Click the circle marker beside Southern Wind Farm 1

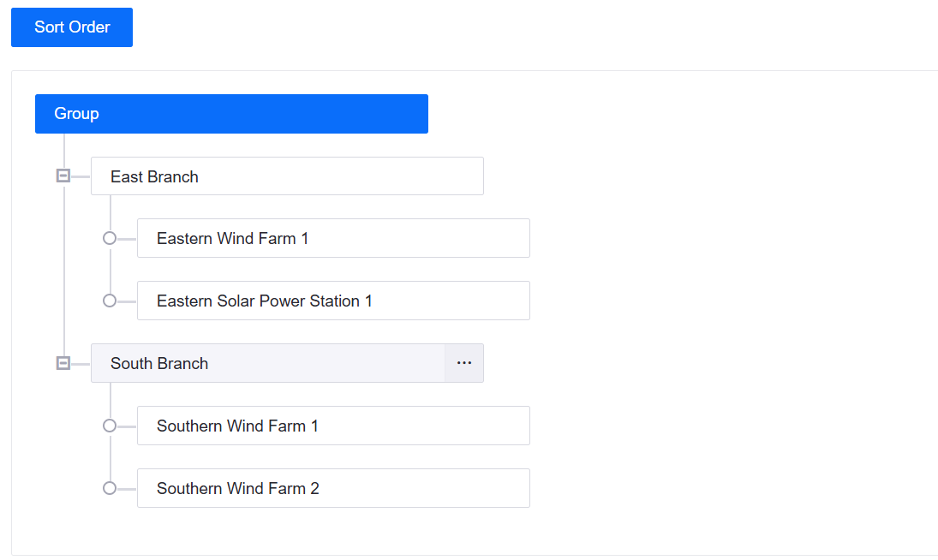109,426
